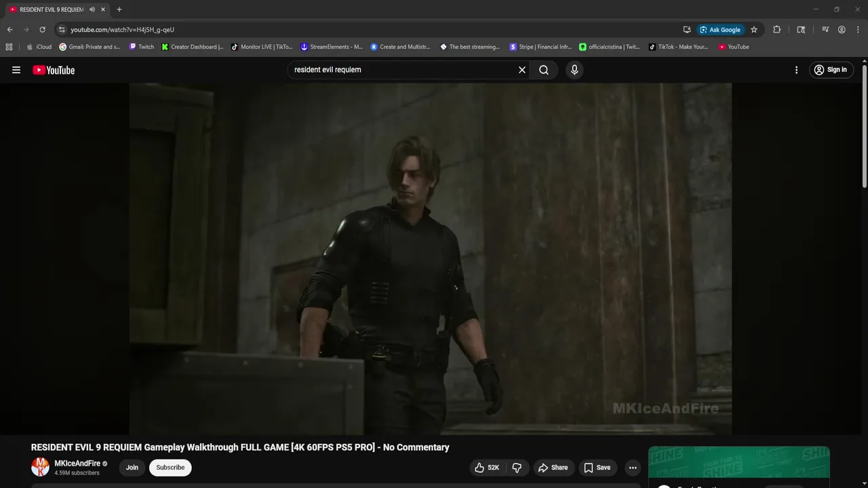Go to the YouTube home logo
The width and height of the screenshot is (868, 488).
54,70
